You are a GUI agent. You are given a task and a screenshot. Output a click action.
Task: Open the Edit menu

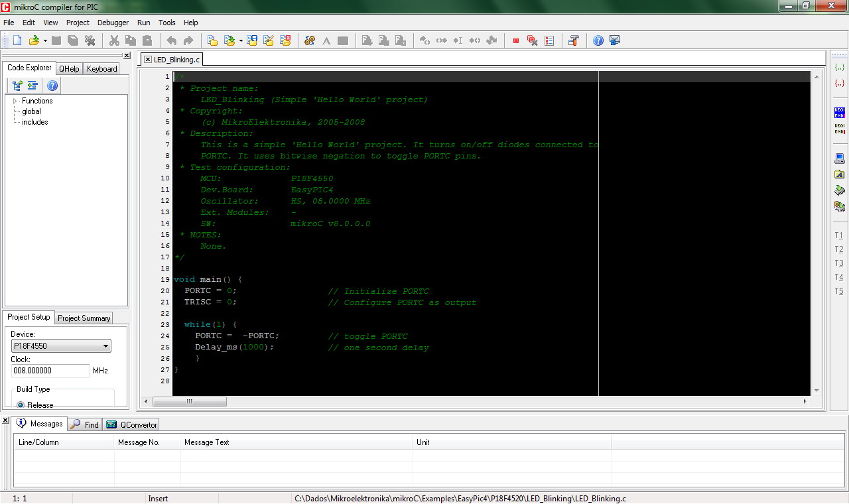coord(29,23)
